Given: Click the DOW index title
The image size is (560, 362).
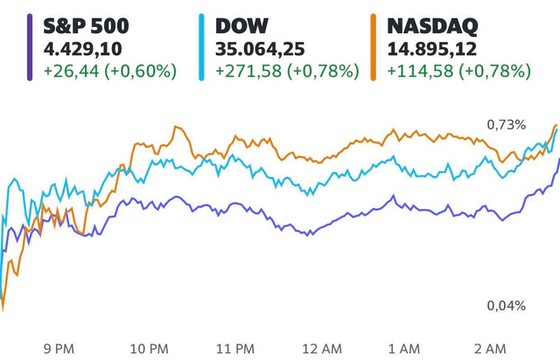Looking at the screenshot, I should pyautogui.click(x=241, y=26).
